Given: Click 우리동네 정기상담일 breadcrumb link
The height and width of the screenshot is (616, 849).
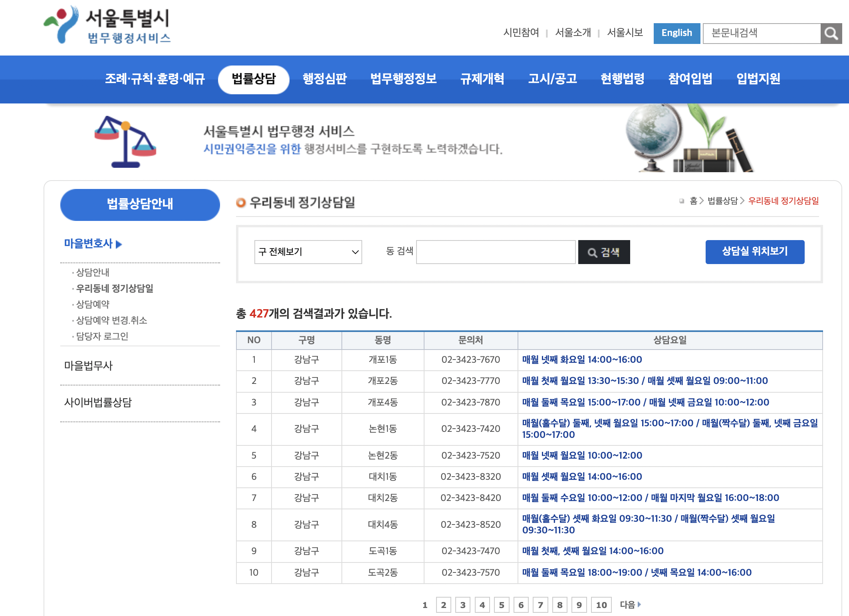Looking at the screenshot, I should click(784, 201).
